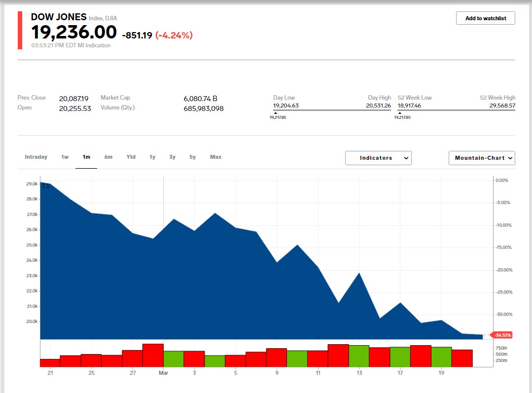
Task: Click the DOW JONES title text
Action: 59,17
